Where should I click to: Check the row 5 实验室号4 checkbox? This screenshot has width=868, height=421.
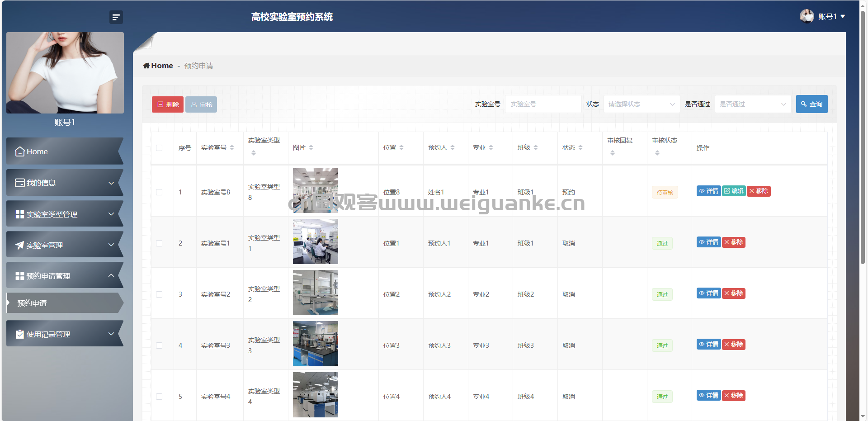(x=159, y=397)
